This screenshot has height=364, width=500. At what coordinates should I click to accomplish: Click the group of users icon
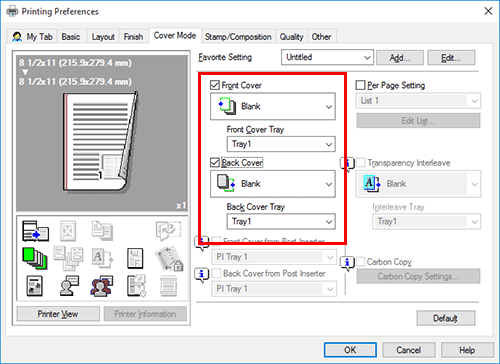(x=102, y=286)
